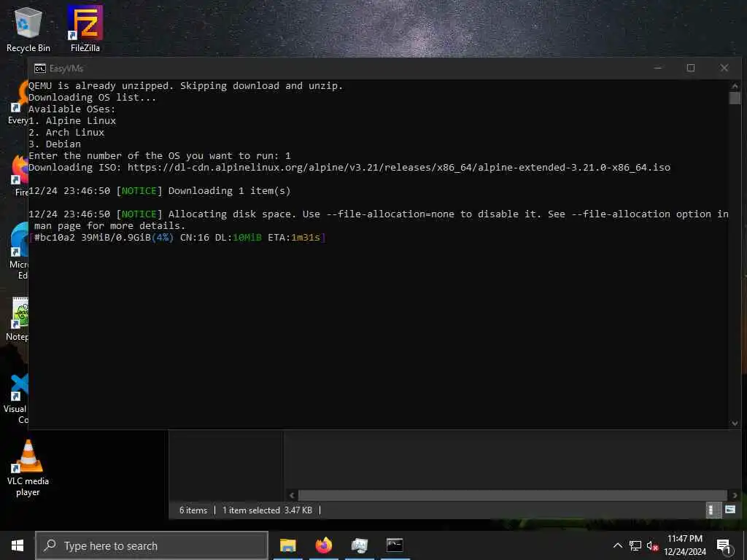Click the '2. Arch Linux' line
This screenshot has width=747, height=560.
66,133
